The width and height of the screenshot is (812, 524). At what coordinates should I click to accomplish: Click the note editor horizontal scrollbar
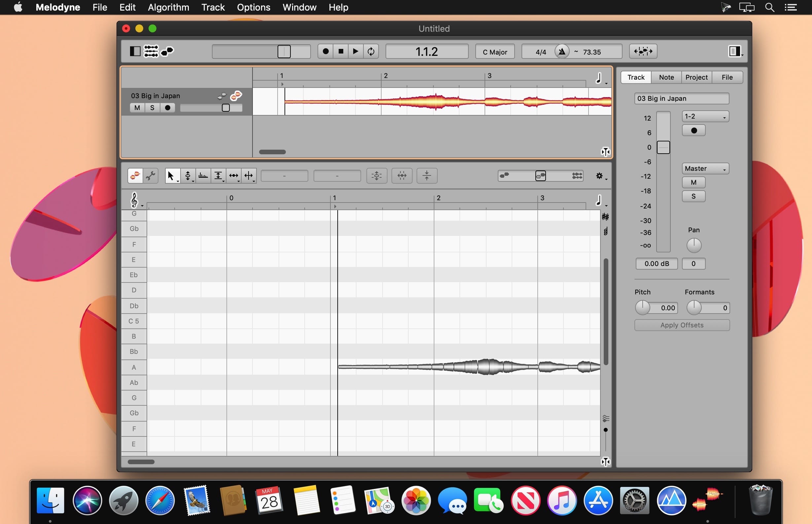141,462
